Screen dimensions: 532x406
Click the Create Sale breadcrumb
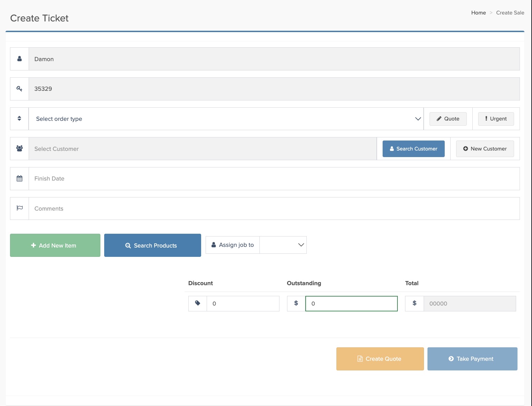(510, 13)
